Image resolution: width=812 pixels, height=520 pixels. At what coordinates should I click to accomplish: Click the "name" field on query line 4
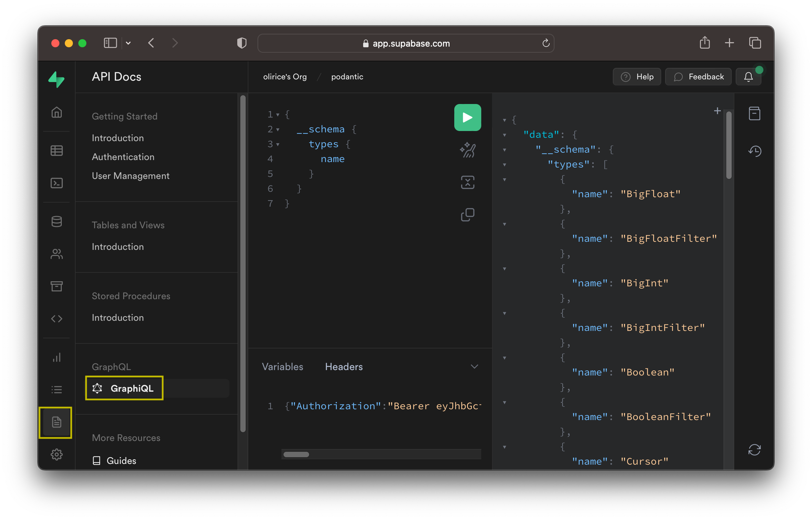click(x=332, y=159)
